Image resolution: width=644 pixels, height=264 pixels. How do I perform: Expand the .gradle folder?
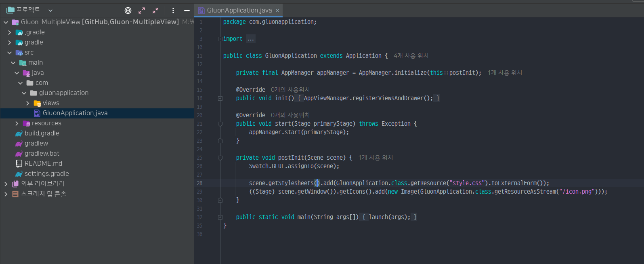[10, 32]
